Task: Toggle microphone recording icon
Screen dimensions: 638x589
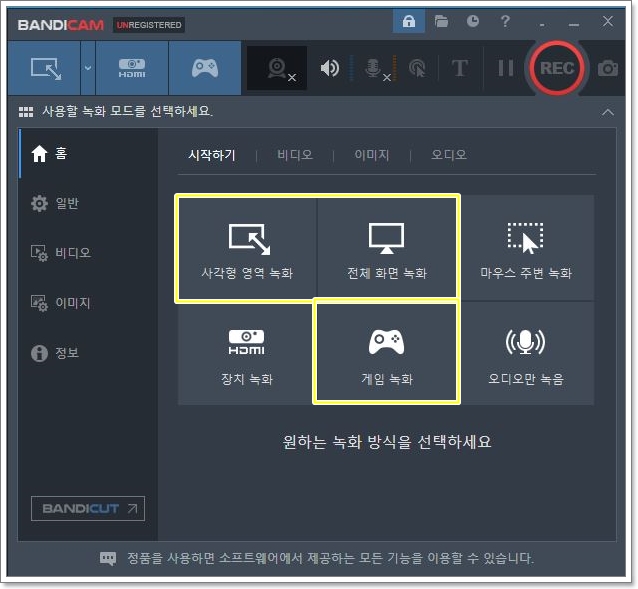Action: (374, 68)
